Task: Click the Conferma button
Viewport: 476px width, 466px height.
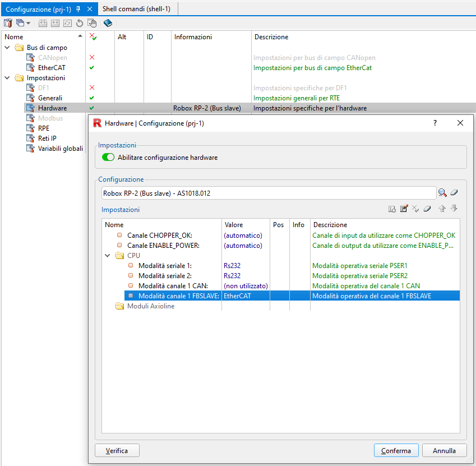Action: tap(396, 450)
